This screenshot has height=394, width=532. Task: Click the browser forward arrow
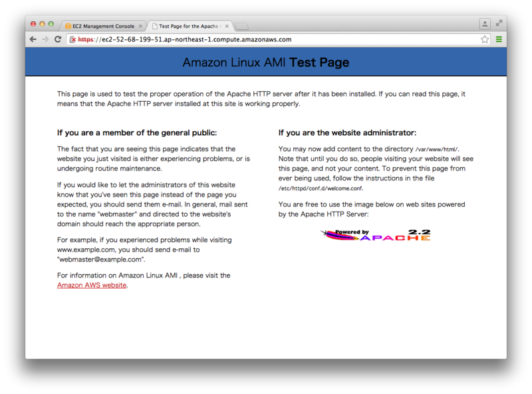pos(45,39)
